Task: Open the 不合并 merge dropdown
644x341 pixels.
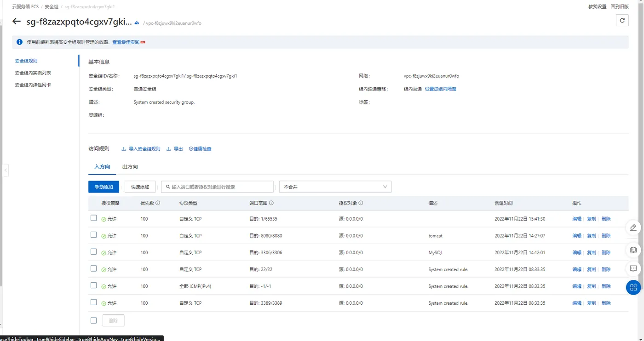Action: pos(335,187)
